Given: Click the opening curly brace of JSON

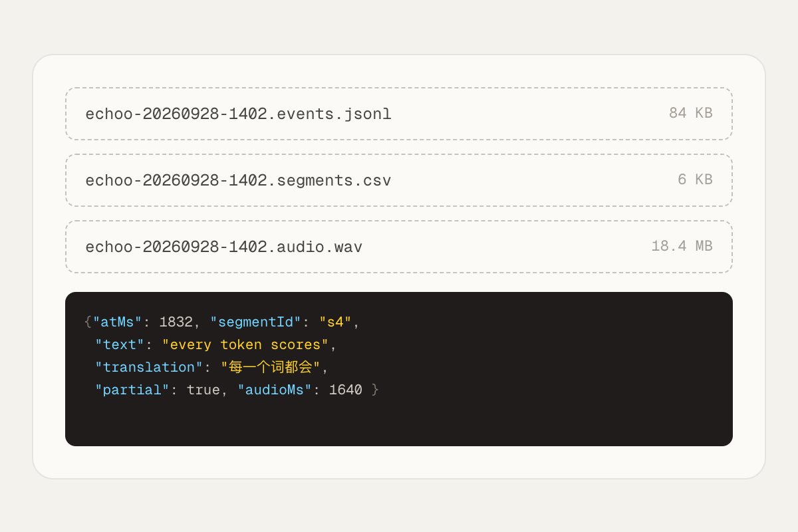Looking at the screenshot, I should pos(88,323).
